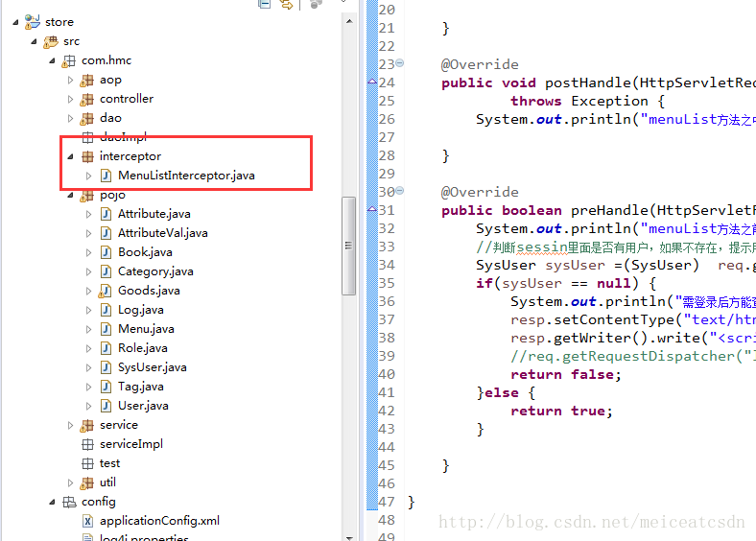Click the interceptor package icon
Viewport: 756px width, 541px height.
[x=87, y=156]
